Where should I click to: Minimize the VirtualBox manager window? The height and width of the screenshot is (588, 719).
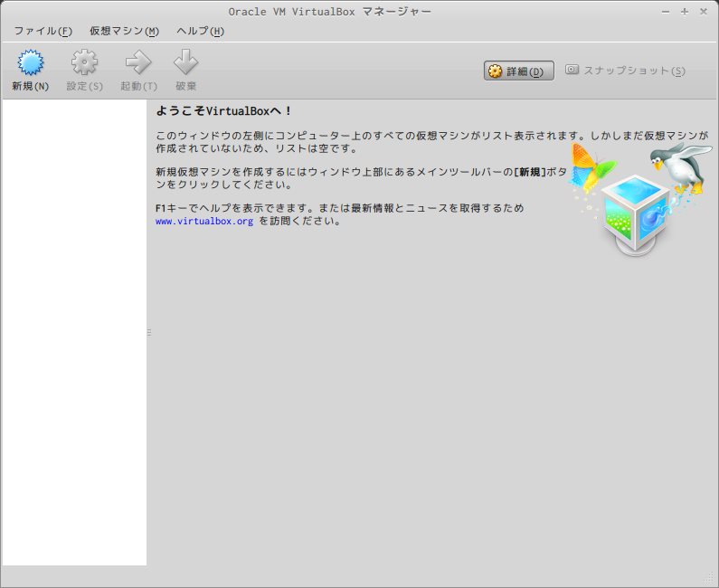[x=666, y=12]
